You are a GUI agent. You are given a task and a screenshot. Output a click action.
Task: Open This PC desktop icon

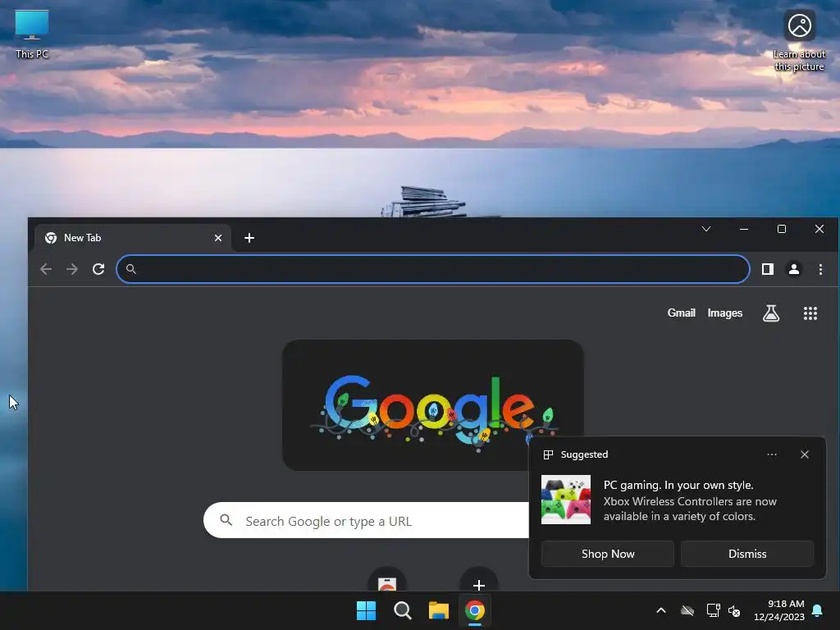32,34
